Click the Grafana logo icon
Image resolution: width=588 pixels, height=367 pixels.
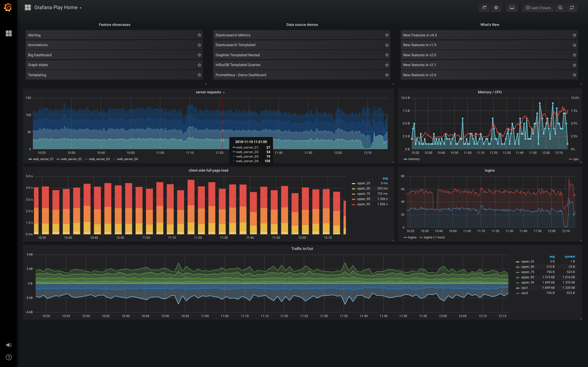pos(8,7)
